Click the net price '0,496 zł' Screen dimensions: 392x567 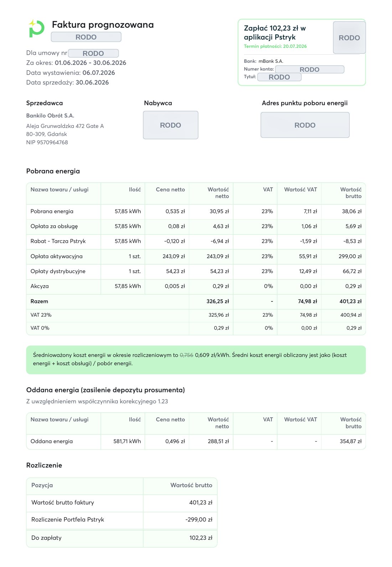pyautogui.click(x=175, y=441)
